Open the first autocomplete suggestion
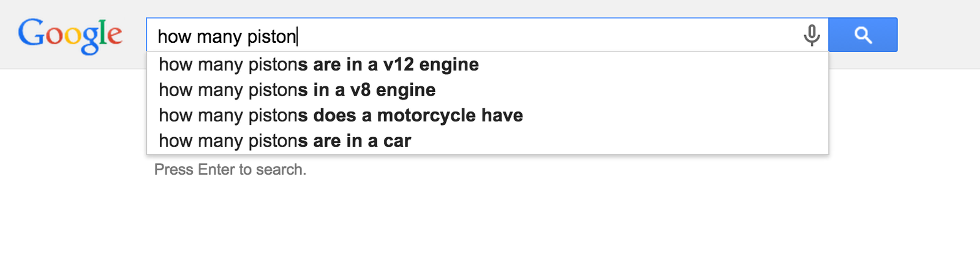Image resolution: width=980 pixels, height=258 pixels. pyautogui.click(x=318, y=64)
